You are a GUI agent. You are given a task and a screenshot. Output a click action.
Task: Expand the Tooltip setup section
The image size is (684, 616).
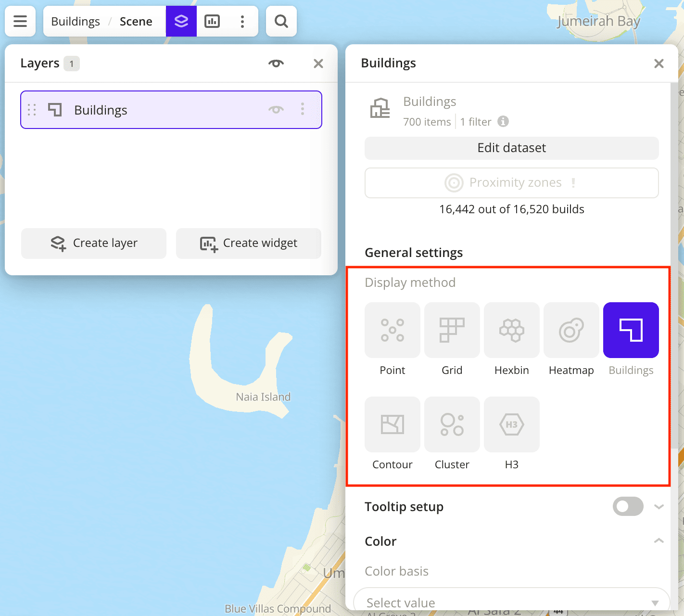coord(659,507)
